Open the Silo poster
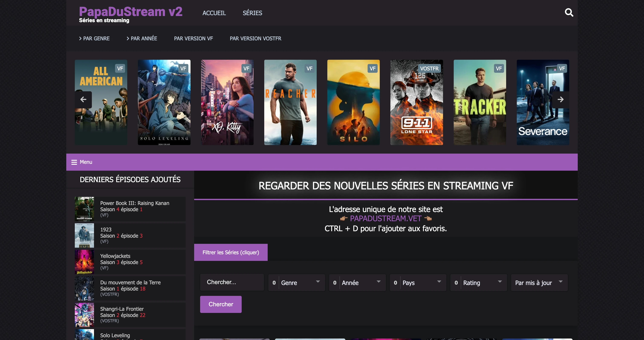The height and width of the screenshot is (340, 644). tap(353, 102)
